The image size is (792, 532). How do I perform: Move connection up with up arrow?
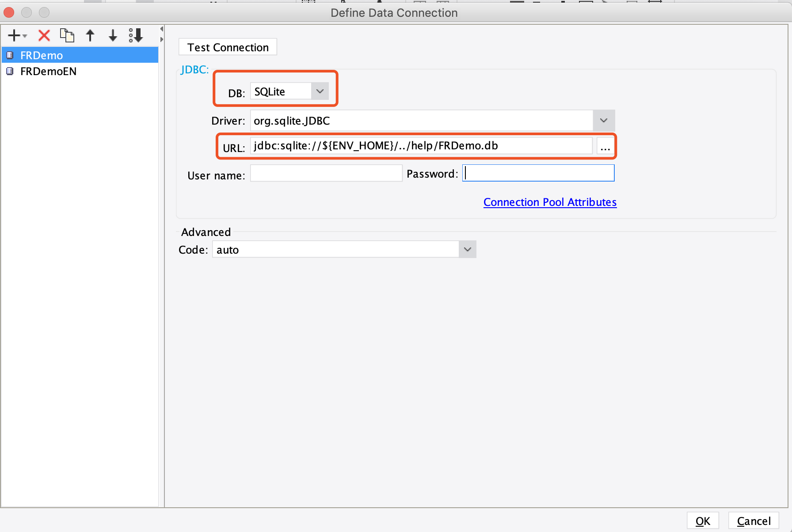click(x=90, y=35)
